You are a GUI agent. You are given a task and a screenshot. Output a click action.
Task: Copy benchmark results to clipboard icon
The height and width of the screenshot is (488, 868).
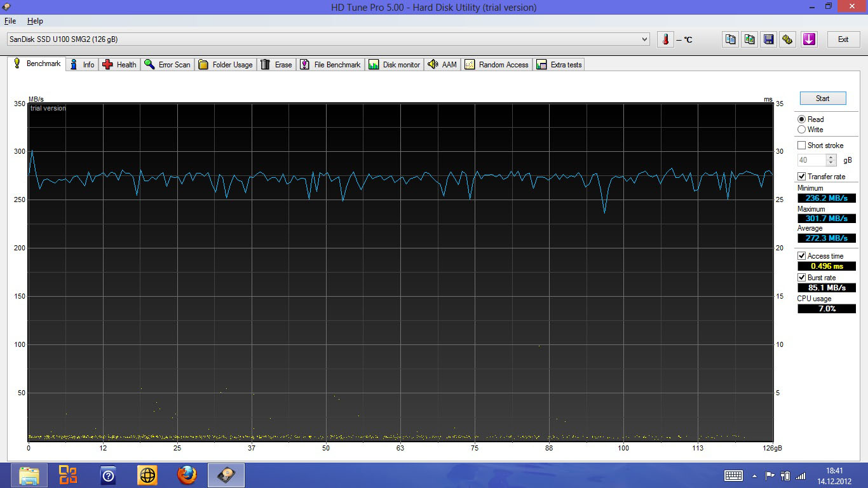731,39
